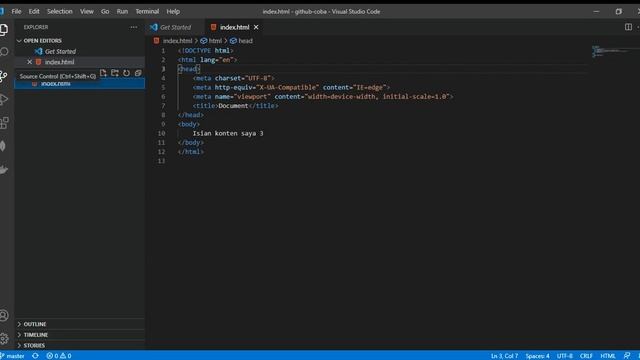Click the New Folder icon in explorer
Image resolution: width=640 pixels, height=360 pixels.
tap(115, 73)
